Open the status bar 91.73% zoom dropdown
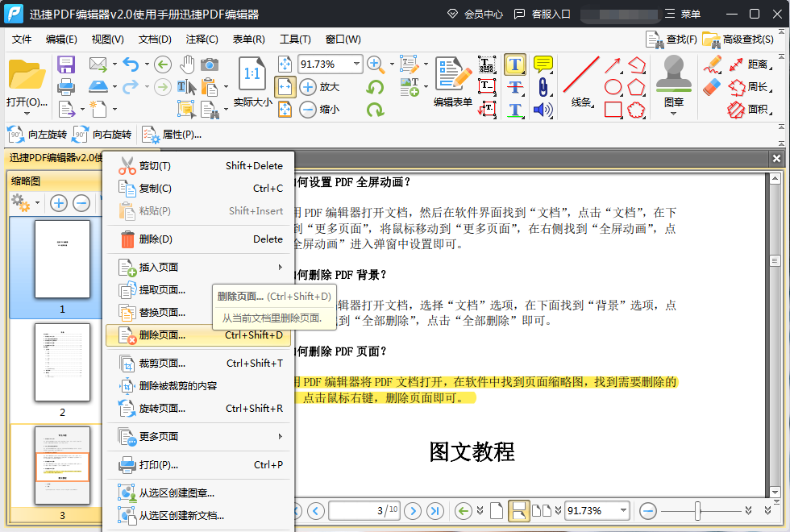Image resolution: width=790 pixels, height=532 pixels. [x=624, y=511]
